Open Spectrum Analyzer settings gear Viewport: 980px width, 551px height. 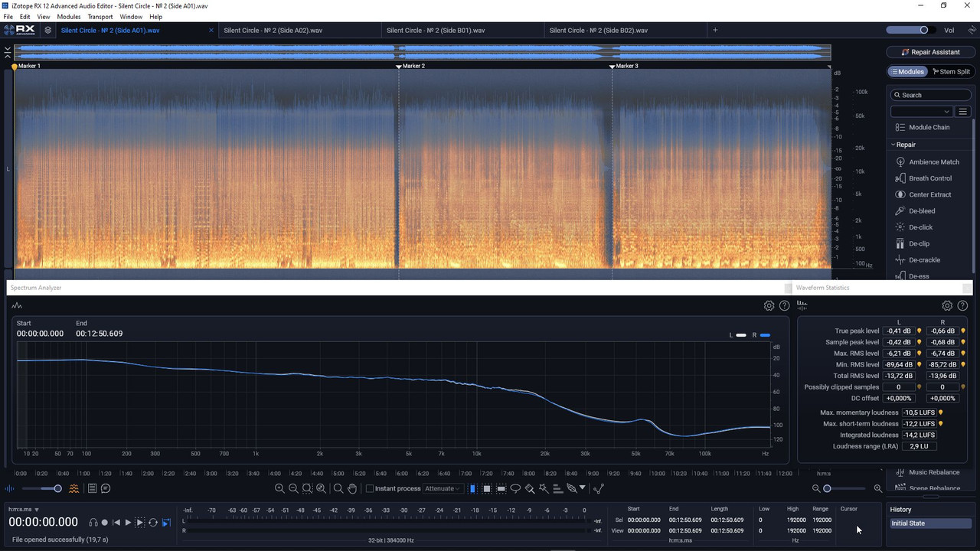(769, 305)
